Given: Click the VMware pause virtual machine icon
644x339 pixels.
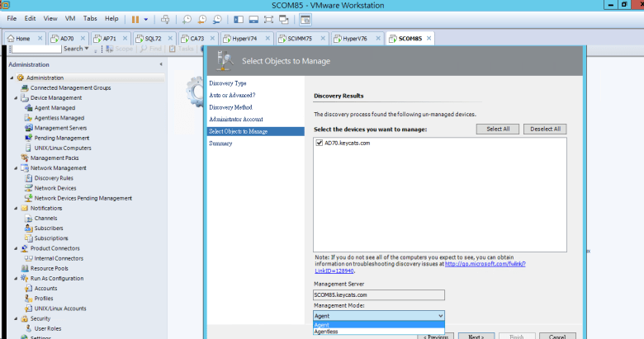Looking at the screenshot, I should pos(135,18).
